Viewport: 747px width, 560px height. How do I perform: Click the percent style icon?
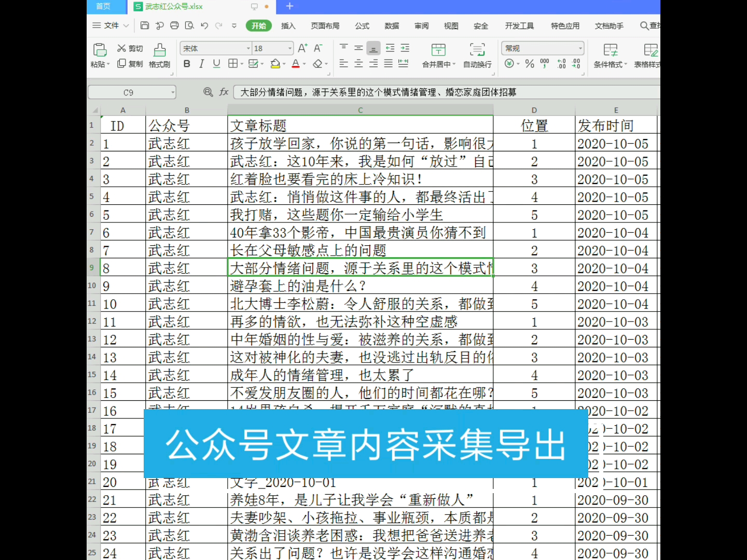[x=529, y=63]
